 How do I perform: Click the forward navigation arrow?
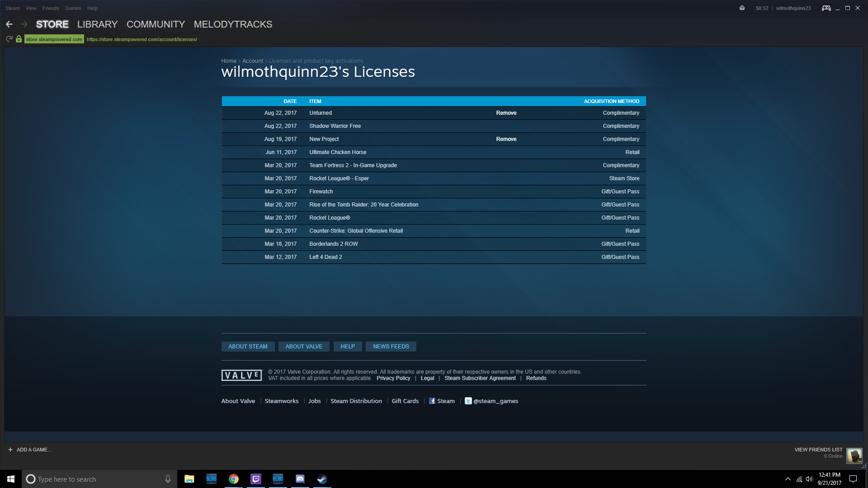[24, 24]
